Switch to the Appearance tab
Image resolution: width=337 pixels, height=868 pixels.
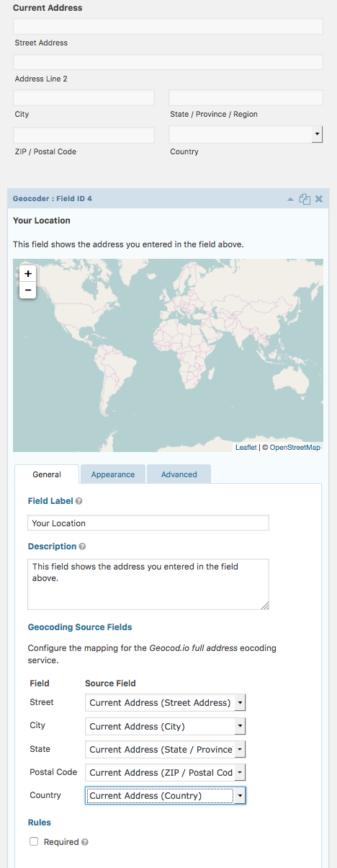coord(113,474)
